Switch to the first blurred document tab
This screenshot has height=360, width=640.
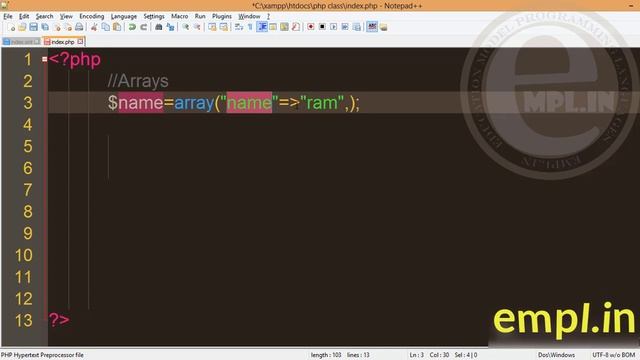coord(21,42)
